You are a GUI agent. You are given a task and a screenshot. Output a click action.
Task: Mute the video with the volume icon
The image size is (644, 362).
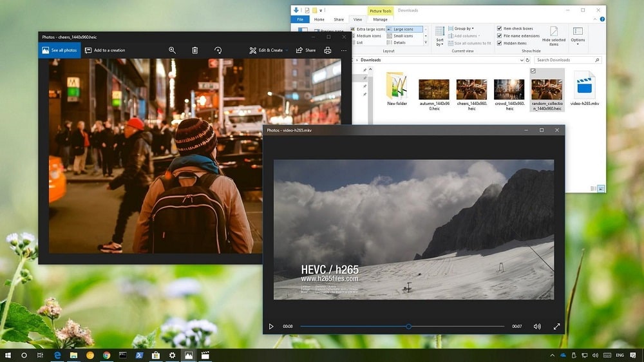[537, 327]
